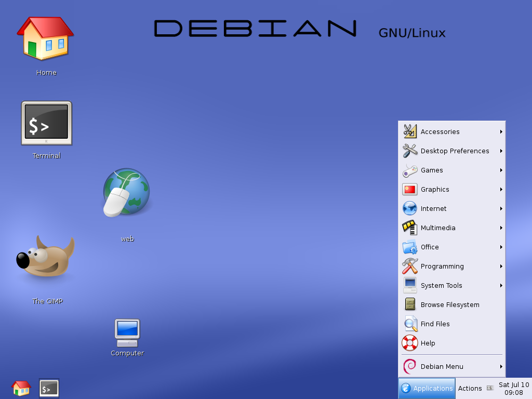Open the Internet menu entry

coord(452,208)
